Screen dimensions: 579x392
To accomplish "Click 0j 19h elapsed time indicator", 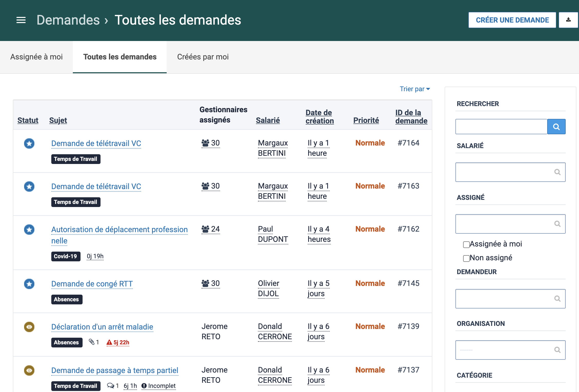I will click(95, 256).
